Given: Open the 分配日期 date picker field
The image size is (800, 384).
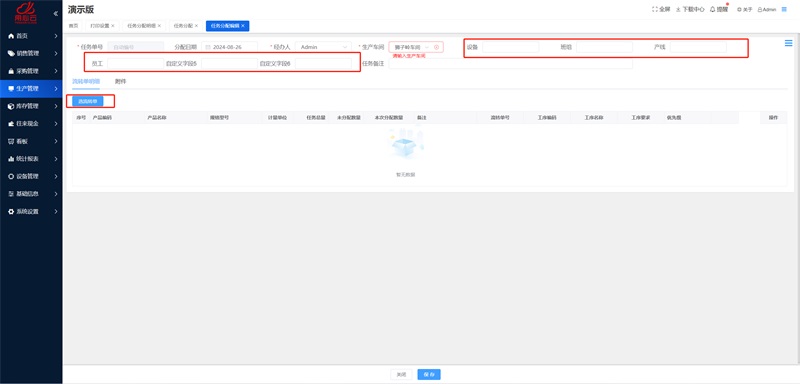Looking at the screenshot, I should tap(230, 47).
